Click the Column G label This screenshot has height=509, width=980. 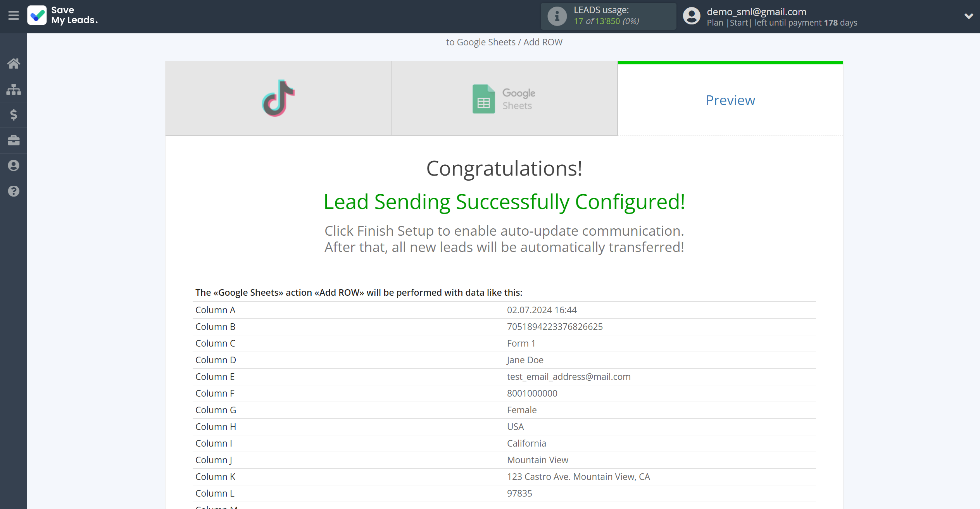coord(216,410)
